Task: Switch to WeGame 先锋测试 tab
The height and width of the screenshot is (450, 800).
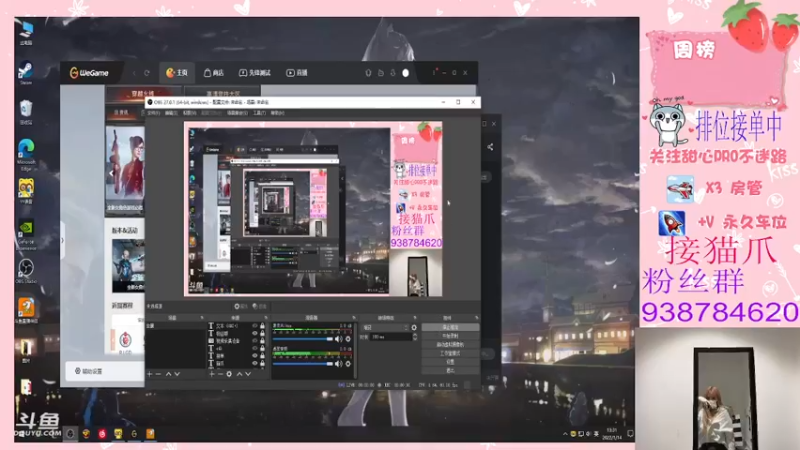Action: [255, 73]
